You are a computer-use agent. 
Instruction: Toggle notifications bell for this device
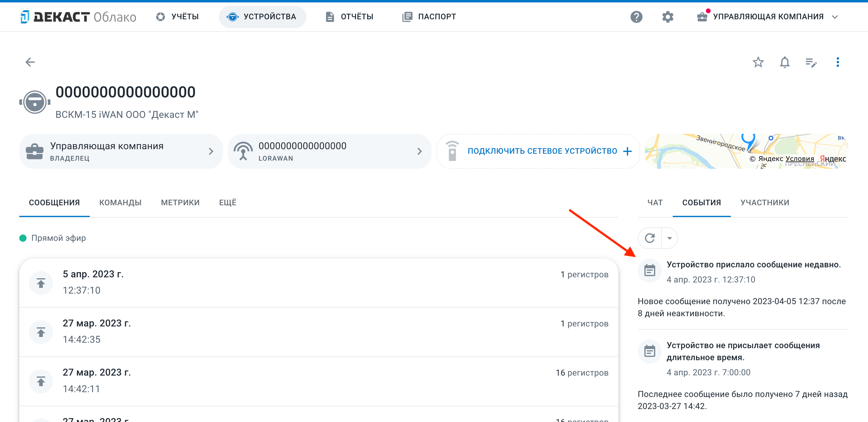pyautogui.click(x=785, y=62)
